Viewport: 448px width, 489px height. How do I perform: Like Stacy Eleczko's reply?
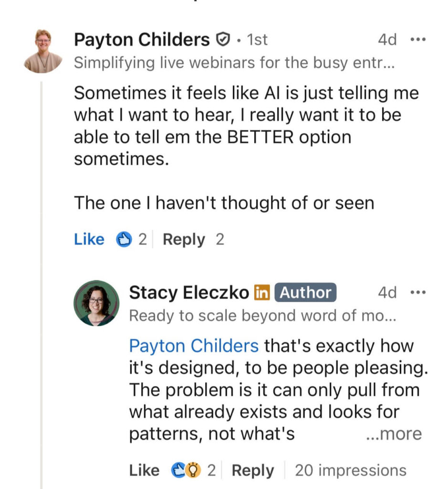click(144, 470)
